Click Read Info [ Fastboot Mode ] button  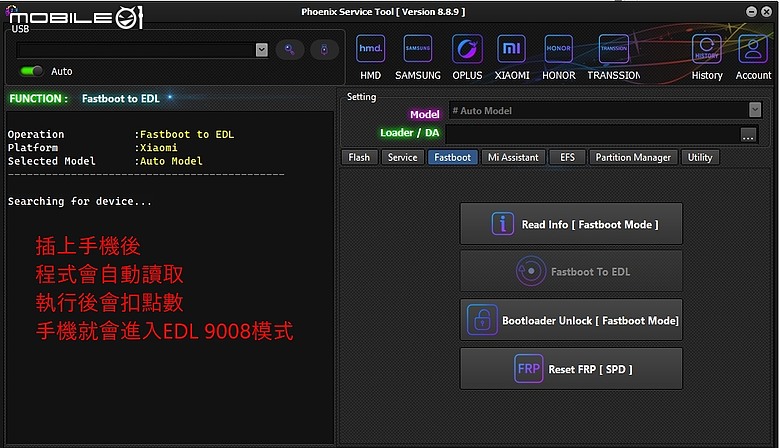[571, 224]
